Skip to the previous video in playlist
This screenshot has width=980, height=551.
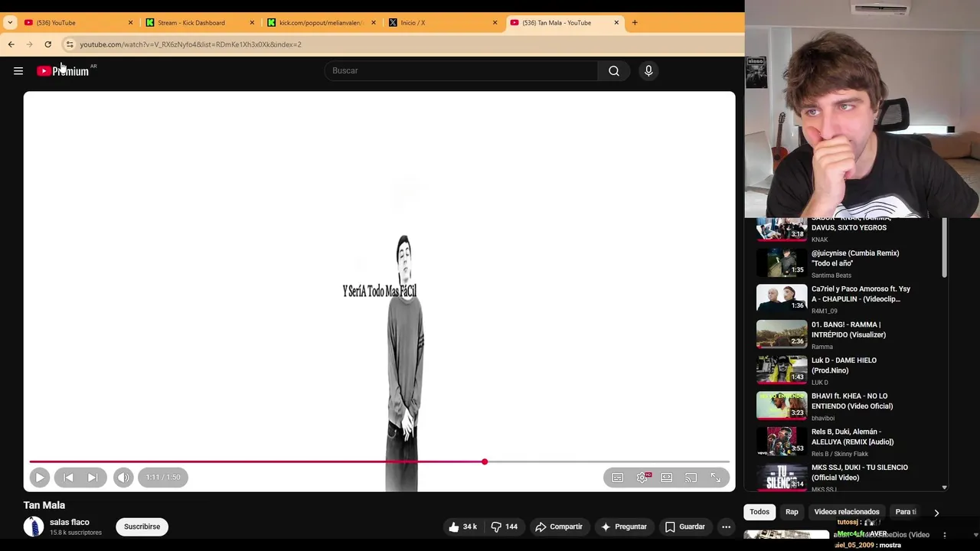click(68, 478)
